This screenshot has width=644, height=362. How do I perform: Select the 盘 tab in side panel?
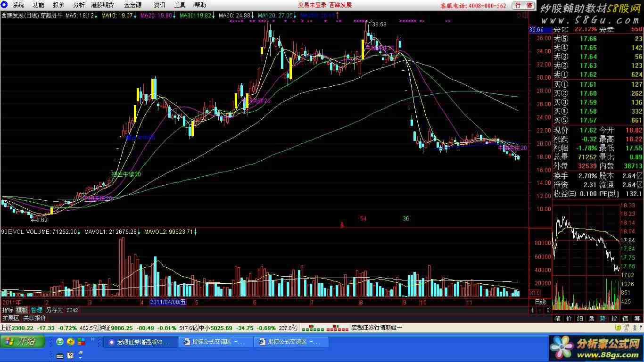pos(591,319)
